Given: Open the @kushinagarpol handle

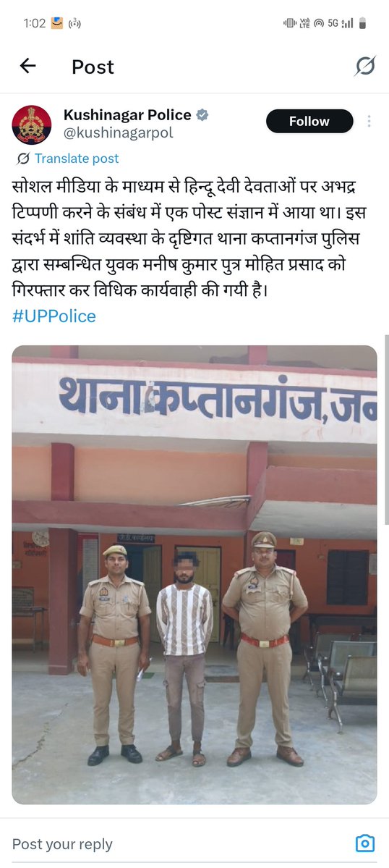Looking at the screenshot, I should (x=119, y=133).
